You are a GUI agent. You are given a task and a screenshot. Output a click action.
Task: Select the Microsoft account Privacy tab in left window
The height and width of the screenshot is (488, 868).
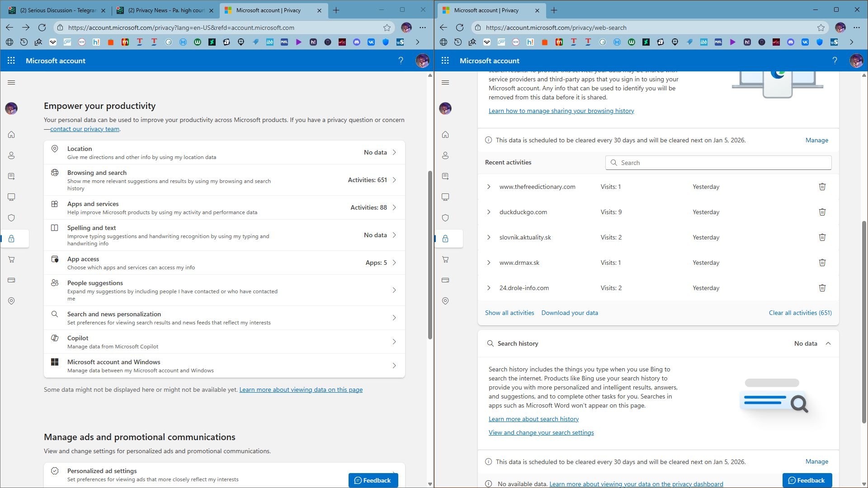pos(273,10)
